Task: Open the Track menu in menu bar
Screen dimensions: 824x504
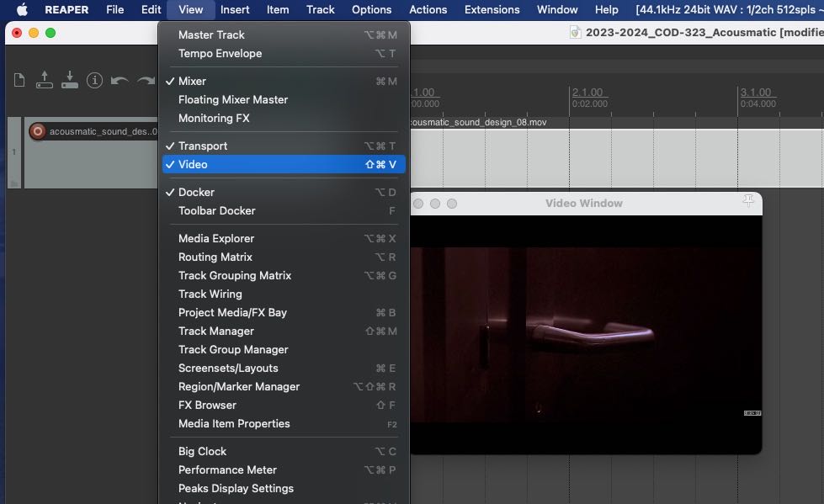Action: pos(320,10)
